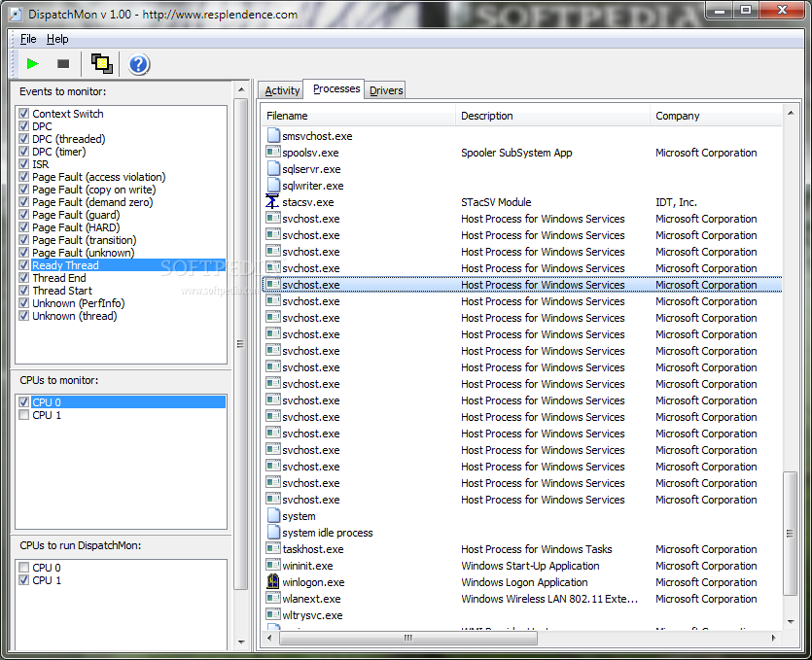This screenshot has width=812, height=660.
Task: Click the wltrysvc.exe process icon
Action: (273, 614)
